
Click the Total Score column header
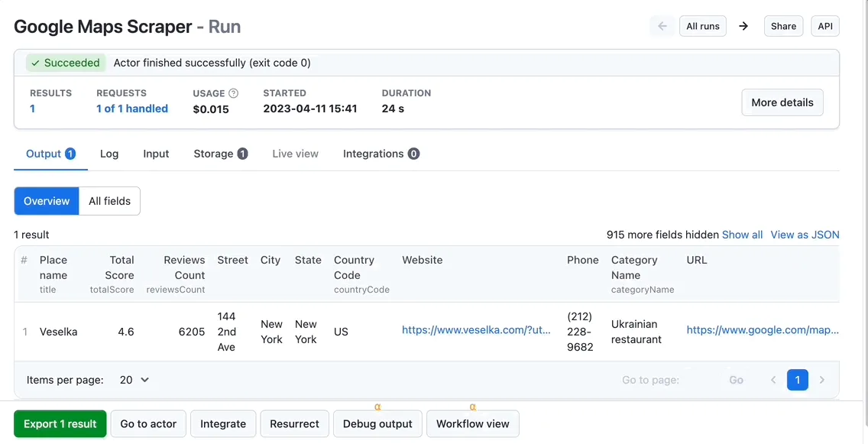(112, 274)
